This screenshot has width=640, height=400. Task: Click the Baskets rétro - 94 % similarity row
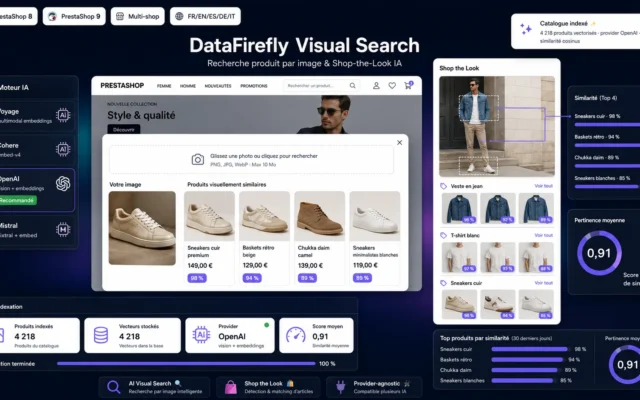click(x=607, y=141)
